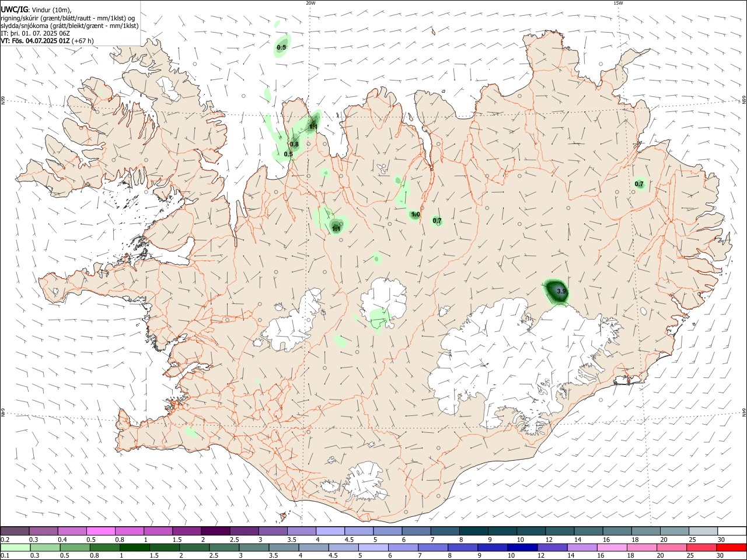Click the white snow swatch above 30
747x560 pixels.
(732, 531)
